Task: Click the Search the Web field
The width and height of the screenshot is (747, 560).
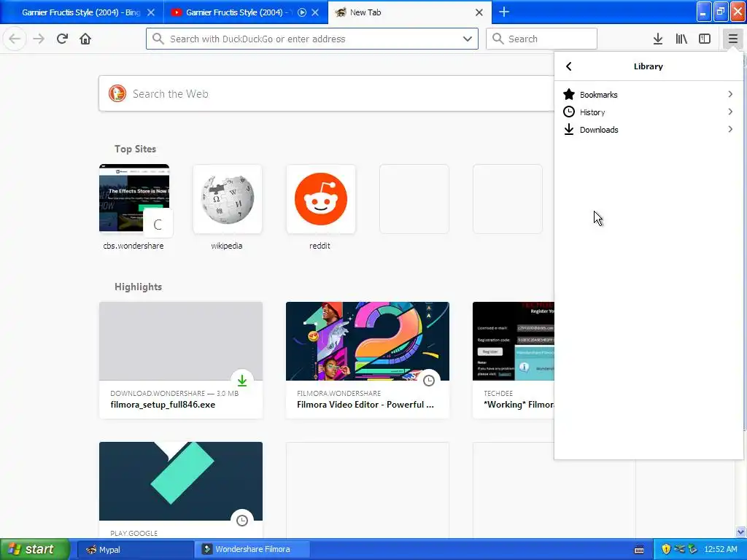Action: click(327, 94)
